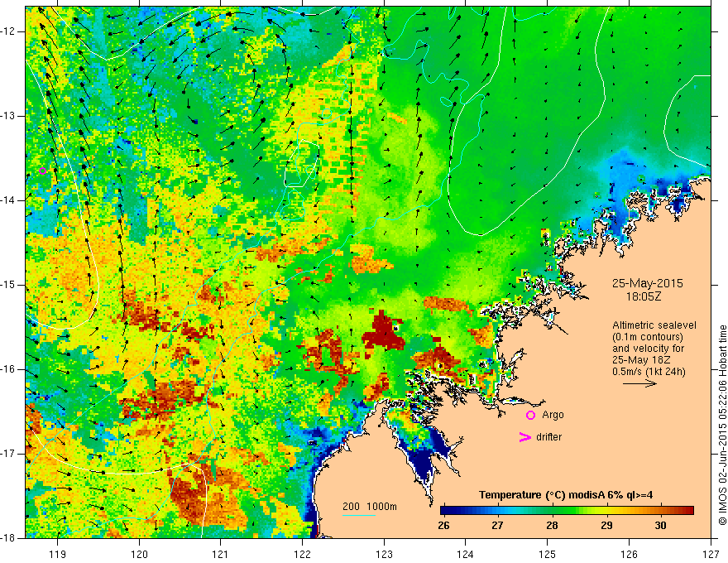Click longitude axis label 125
This screenshot has width=728, height=563.
point(548,554)
